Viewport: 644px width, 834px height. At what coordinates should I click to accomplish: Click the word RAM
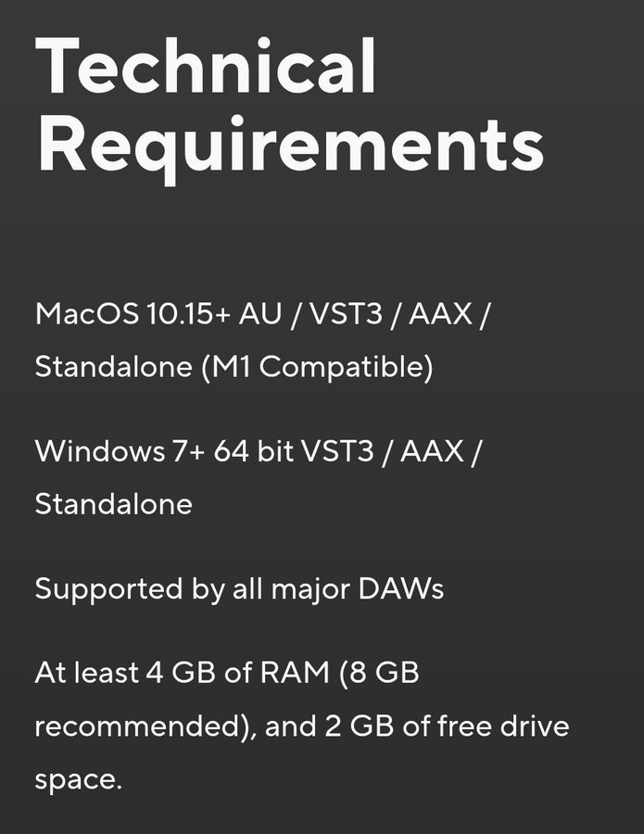click(296, 673)
